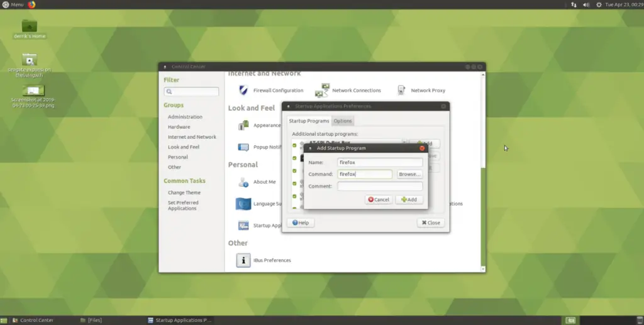This screenshot has width=644, height=325.
Task: Toggle the third startup program checkbox
Action: pos(294,171)
